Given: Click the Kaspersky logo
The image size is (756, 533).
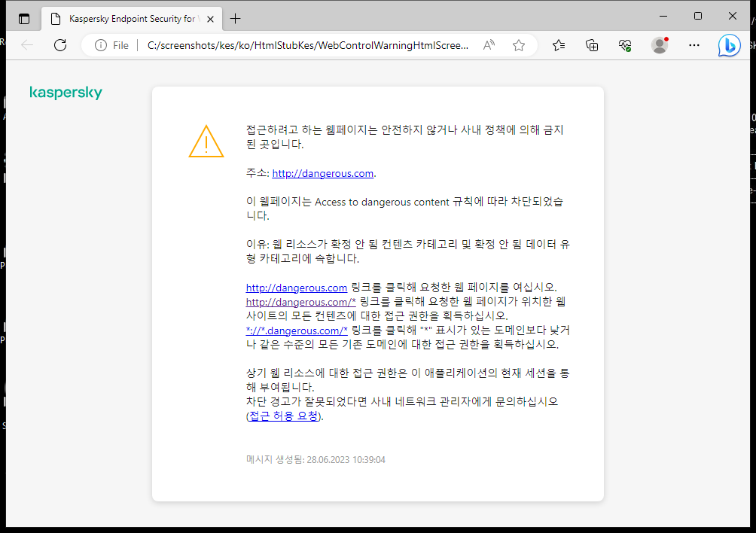Looking at the screenshot, I should 66,93.
